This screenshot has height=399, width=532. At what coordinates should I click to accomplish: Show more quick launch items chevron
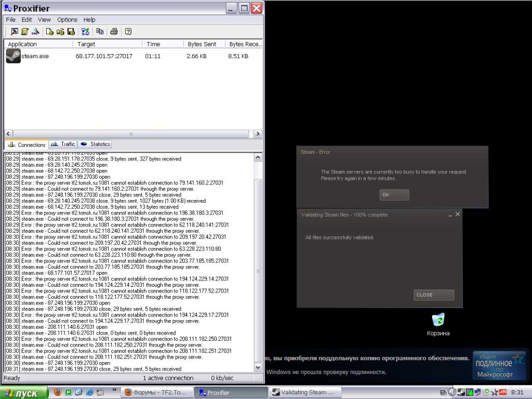pos(114,390)
